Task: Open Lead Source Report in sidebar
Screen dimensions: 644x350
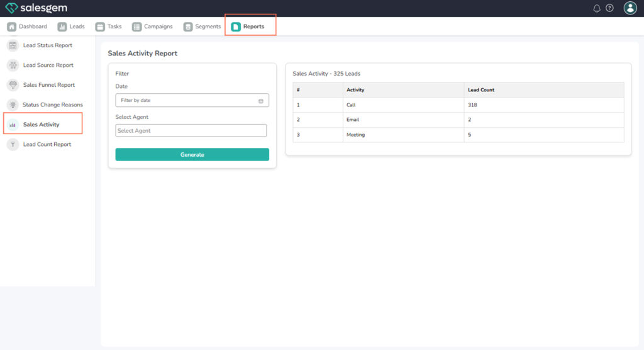Action: [x=48, y=65]
